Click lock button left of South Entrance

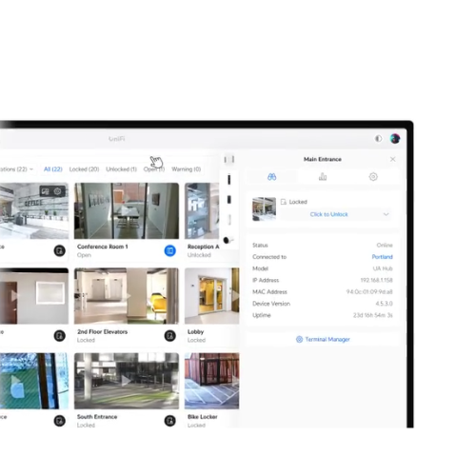59,421
